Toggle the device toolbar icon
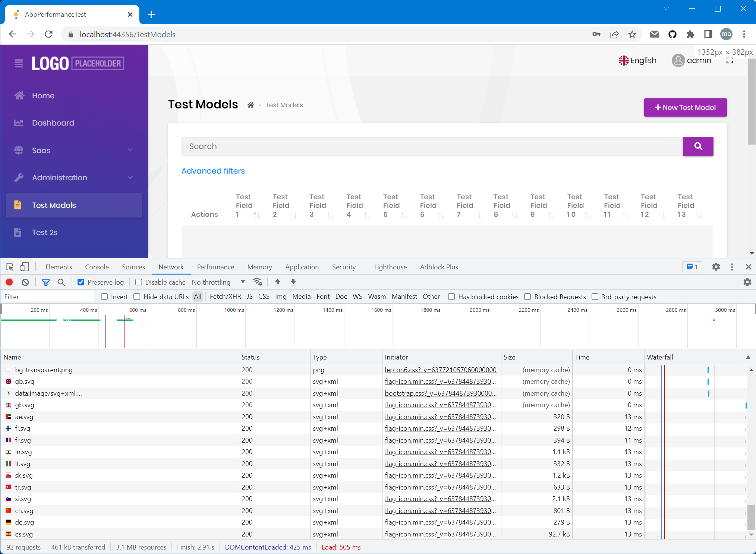This screenshot has width=756, height=554. pos(25,267)
